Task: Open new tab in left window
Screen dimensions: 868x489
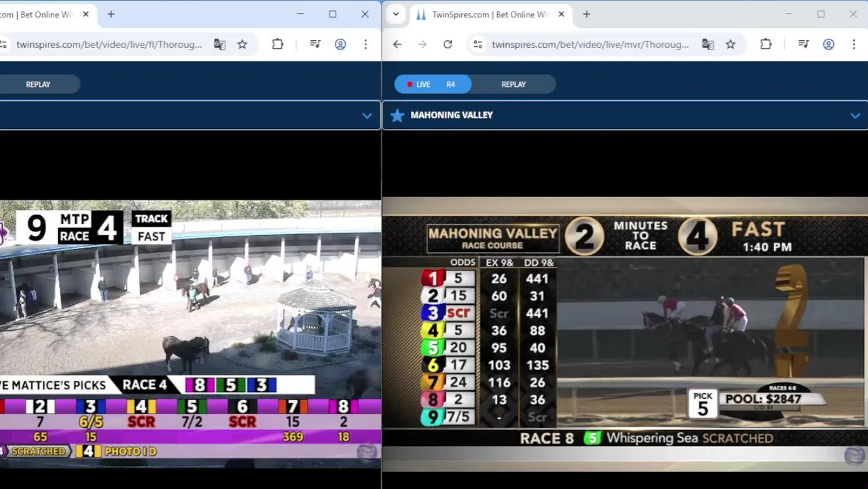Action: (111, 14)
